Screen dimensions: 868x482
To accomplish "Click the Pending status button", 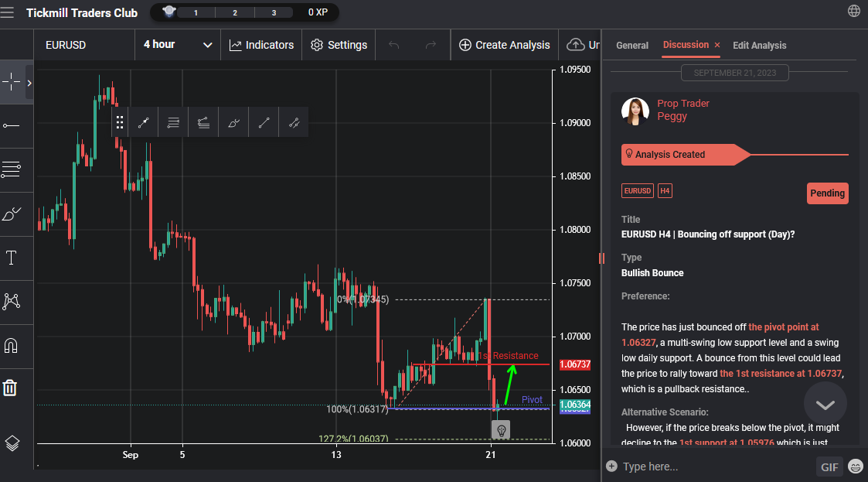I will tap(828, 193).
